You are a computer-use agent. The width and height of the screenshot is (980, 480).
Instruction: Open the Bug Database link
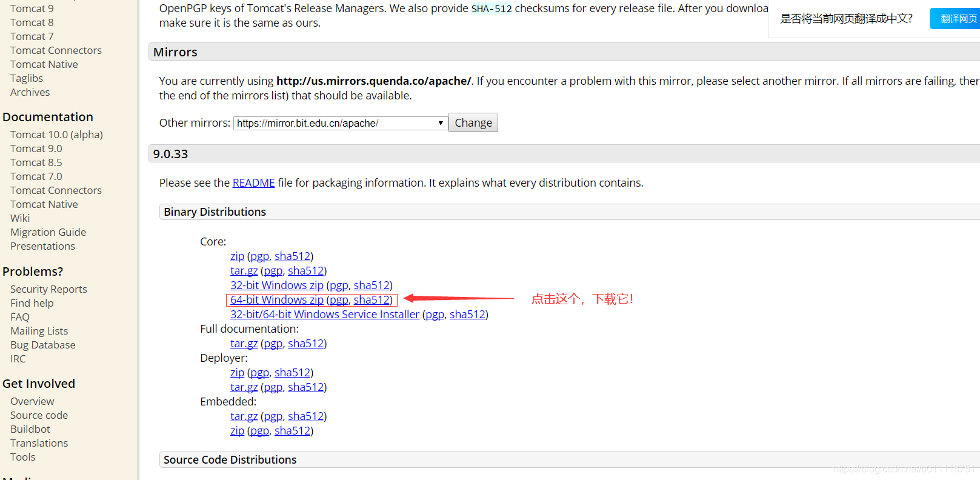click(x=42, y=345)
